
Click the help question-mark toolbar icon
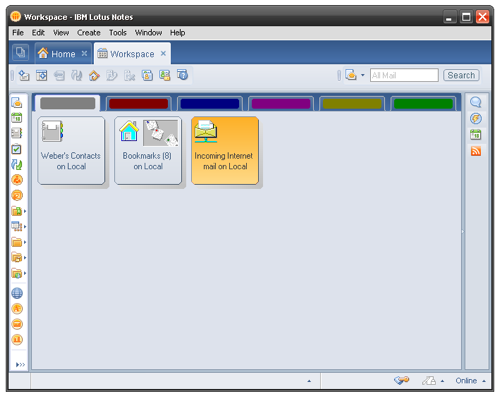point(182,75)
